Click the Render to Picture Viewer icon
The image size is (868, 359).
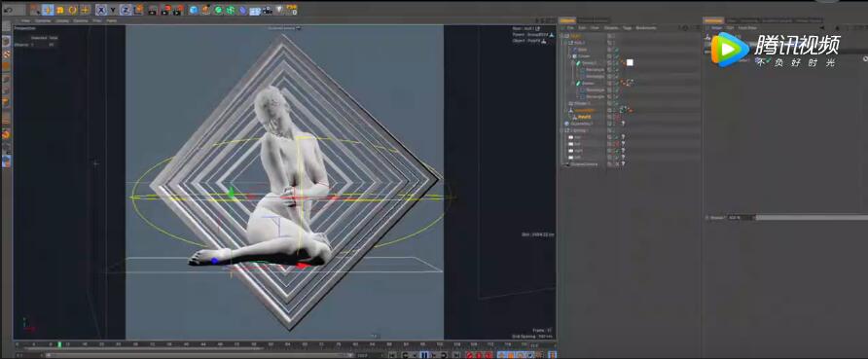166,10
